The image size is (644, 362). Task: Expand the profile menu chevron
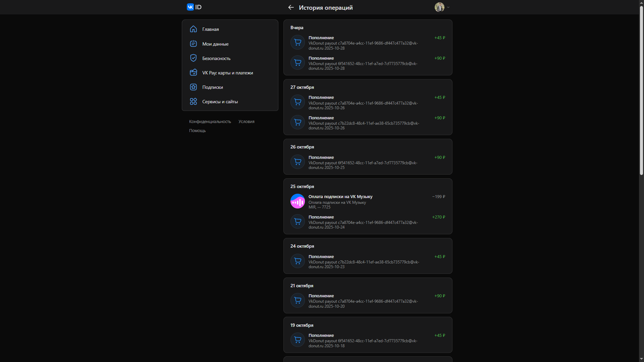click(448, 7)
